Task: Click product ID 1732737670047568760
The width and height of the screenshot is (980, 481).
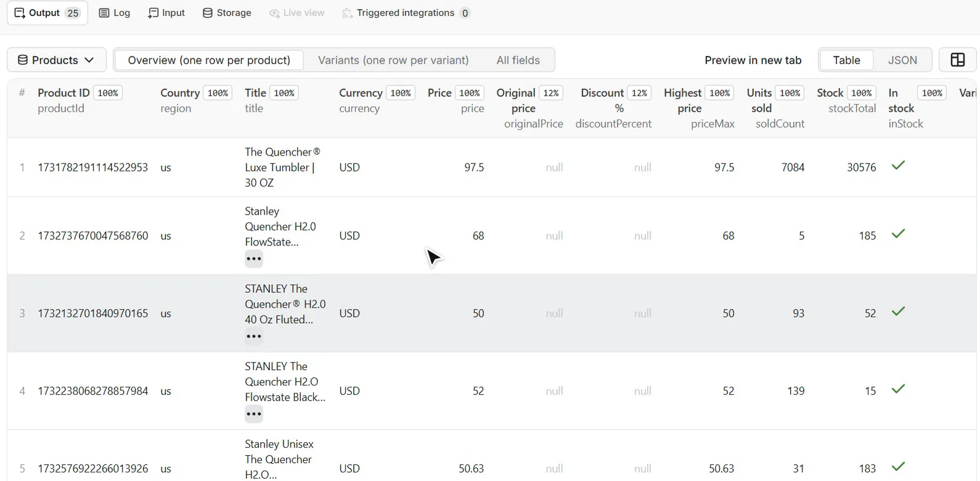Action: tap(92, 236)
